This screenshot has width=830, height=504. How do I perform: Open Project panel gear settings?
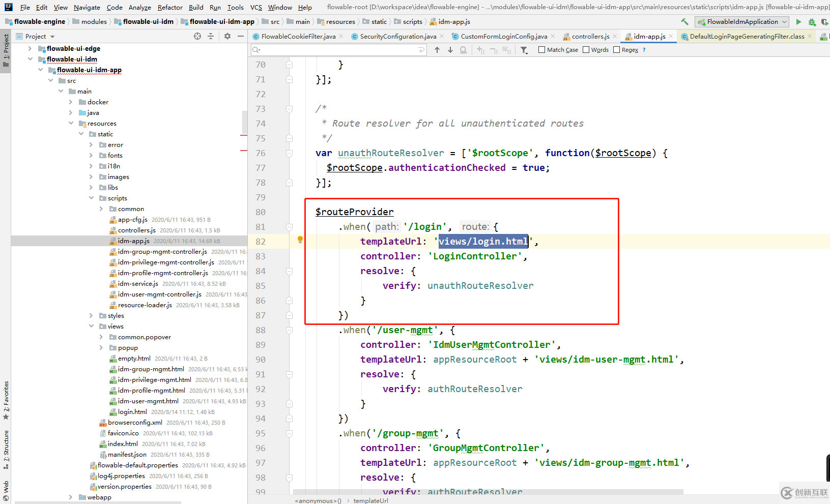coord(227,36)
